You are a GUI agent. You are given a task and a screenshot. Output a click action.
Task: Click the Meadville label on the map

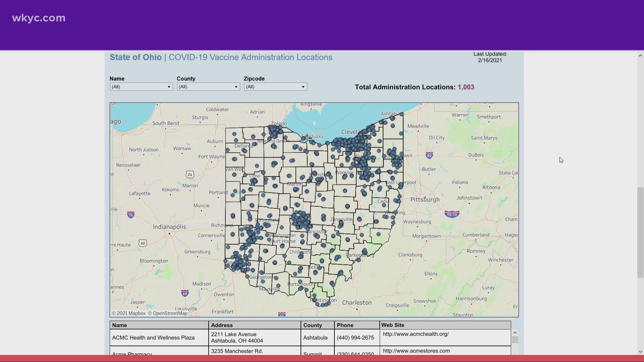click(x=418, y=126)
